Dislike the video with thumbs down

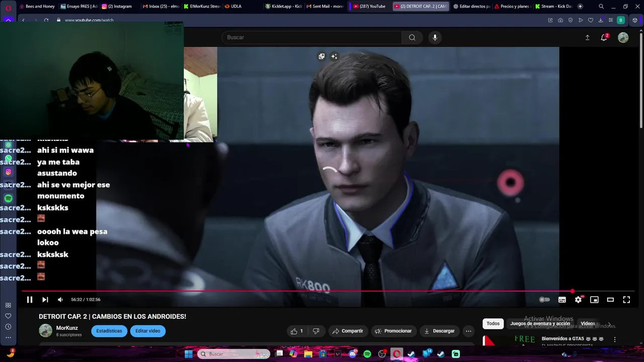click(316, 331)
